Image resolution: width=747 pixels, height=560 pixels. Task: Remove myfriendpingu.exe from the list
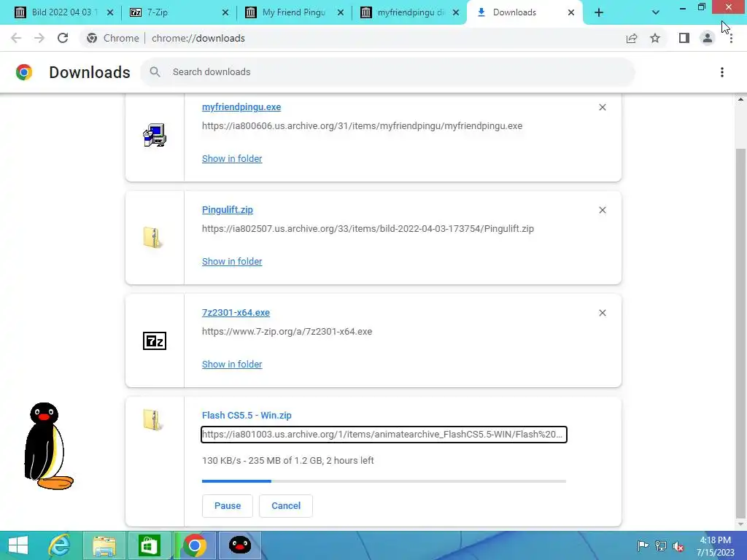602,107
